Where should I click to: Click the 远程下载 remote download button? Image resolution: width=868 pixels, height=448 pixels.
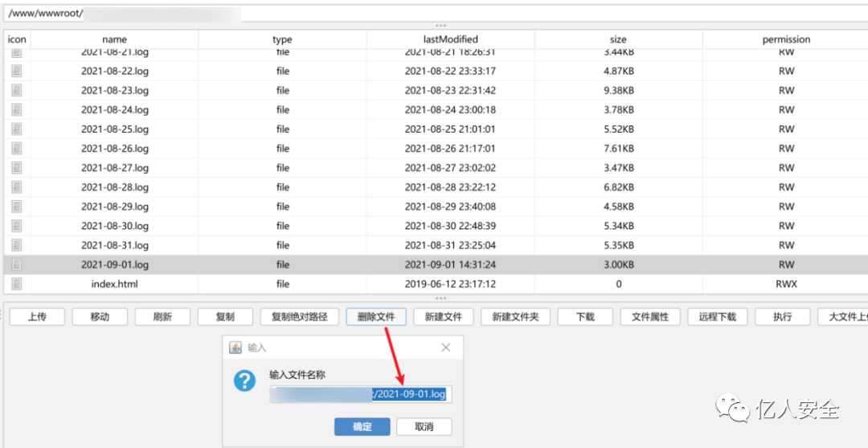coord(718,317)
